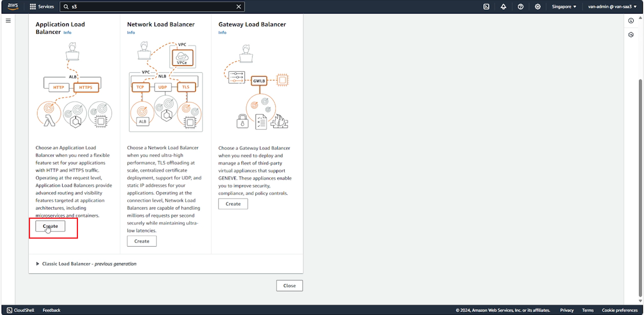The width and height of the screenshot is (644, 315).
Task: Create an Application Load Balancer
Action: click(x=50, y=226)
